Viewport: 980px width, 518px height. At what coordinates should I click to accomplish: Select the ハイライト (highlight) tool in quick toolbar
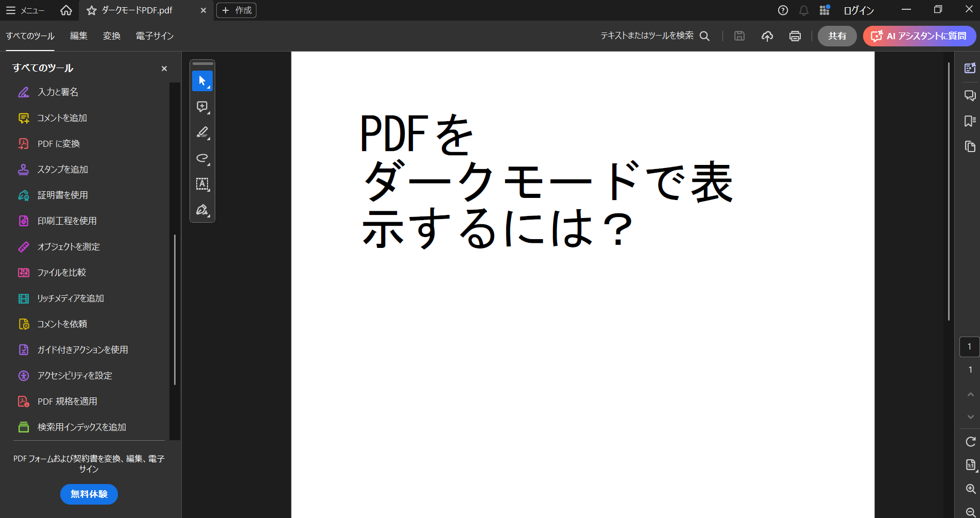201,132
